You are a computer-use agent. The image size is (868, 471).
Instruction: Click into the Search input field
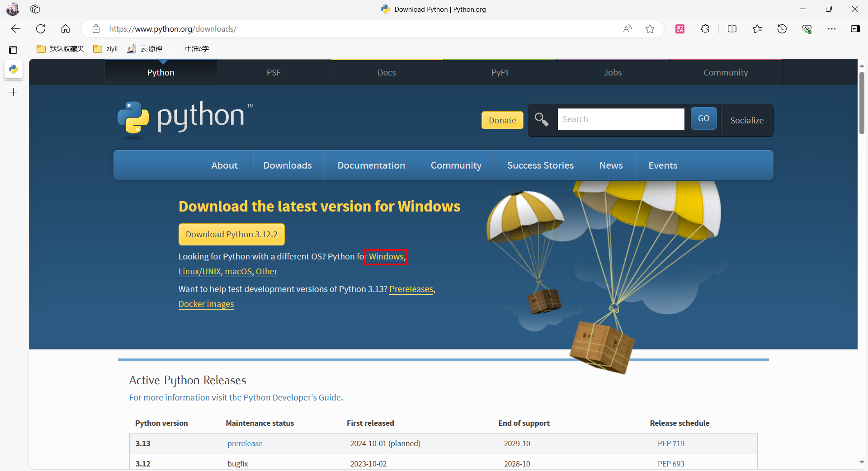click(x=620, y=119)
